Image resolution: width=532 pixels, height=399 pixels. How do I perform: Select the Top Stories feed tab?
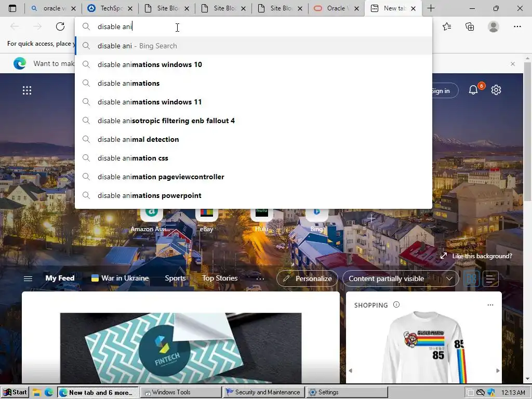coord(220,278)
